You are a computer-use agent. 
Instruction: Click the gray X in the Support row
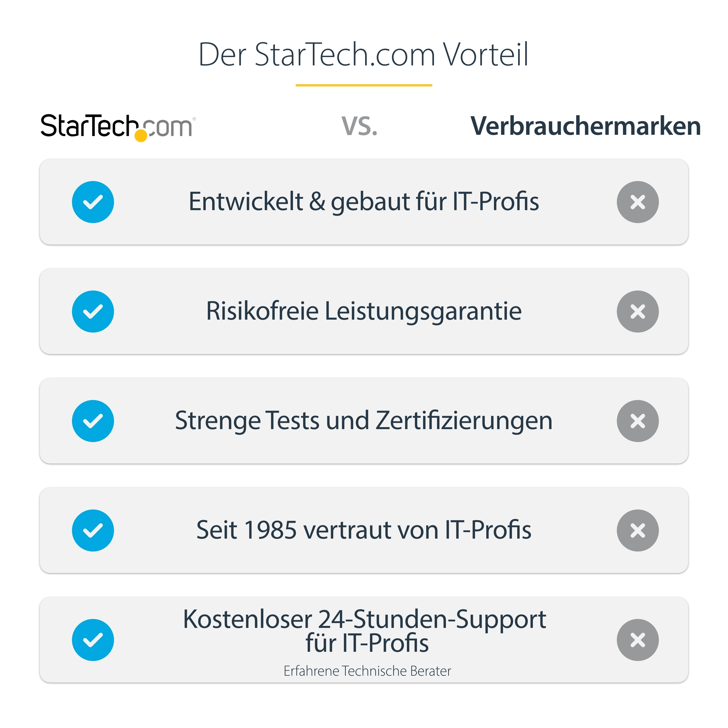coord(638,640)
